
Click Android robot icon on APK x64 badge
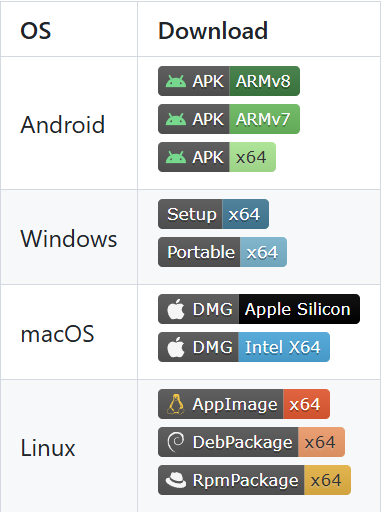click(176, 157)
